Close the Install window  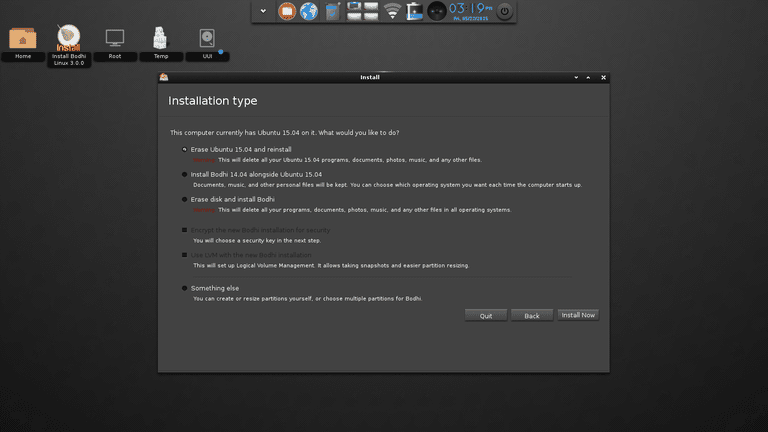click(x=603, y=77)
